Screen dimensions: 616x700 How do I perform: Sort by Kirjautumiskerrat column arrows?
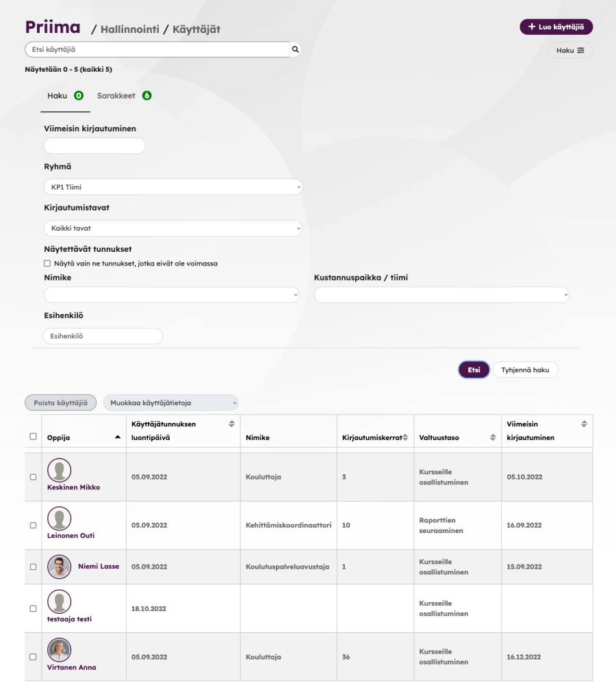(x=405, y=438)
